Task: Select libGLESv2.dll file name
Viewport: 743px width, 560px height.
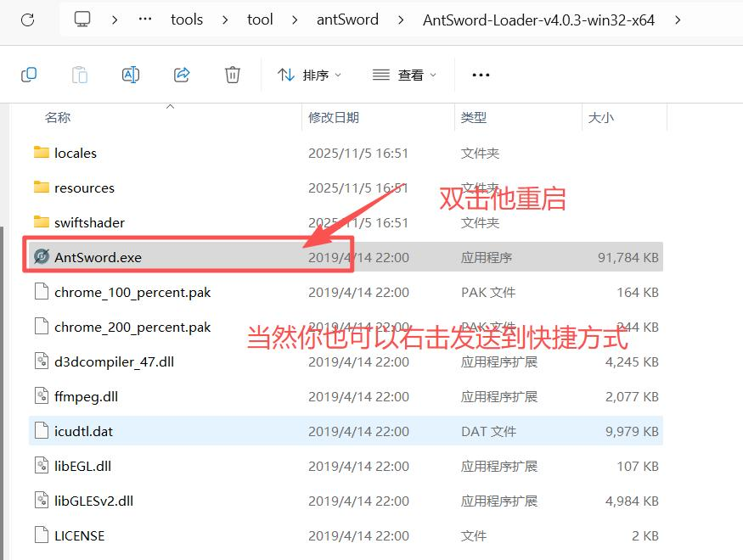Action: point(93,501)
